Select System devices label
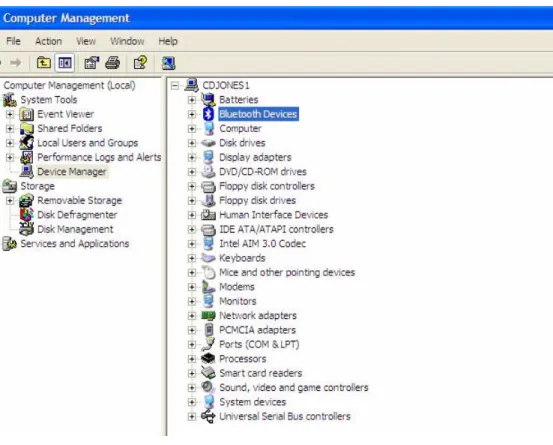This screenshot has width=553, height=445. pyautogui.click(x=253, y=402)
